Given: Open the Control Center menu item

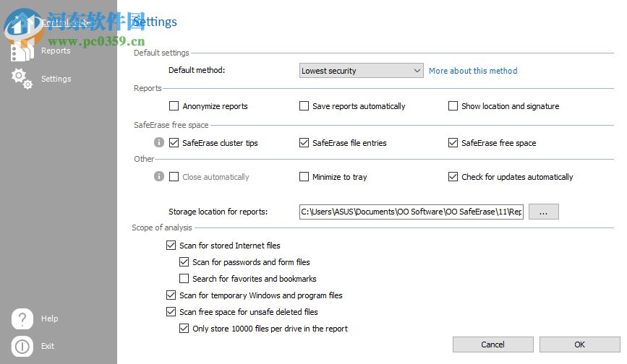Looking at the screenshot, I should pyautogui.click(x=65, y=22).
